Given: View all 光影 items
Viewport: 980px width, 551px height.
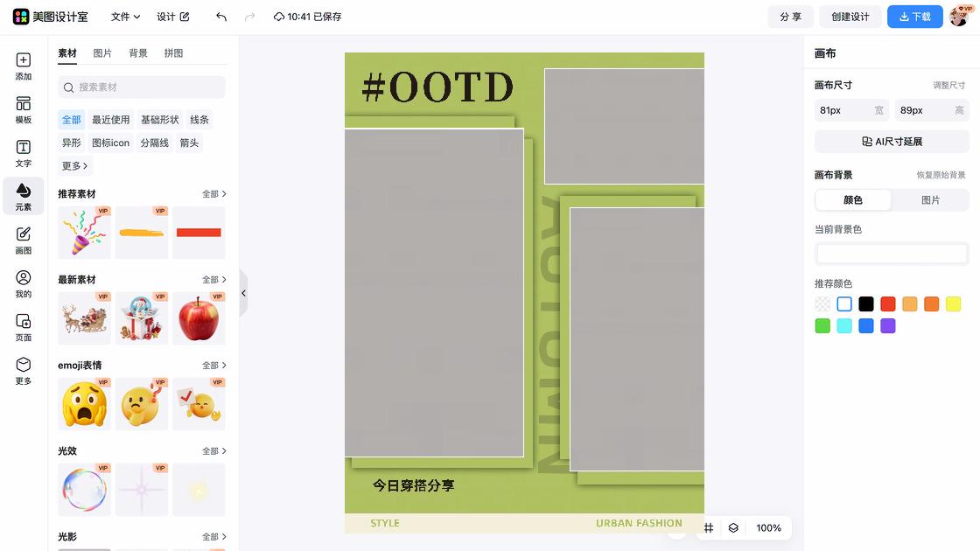Looking at the screenshot, I should pyautogui.click(x=213, y=537).
